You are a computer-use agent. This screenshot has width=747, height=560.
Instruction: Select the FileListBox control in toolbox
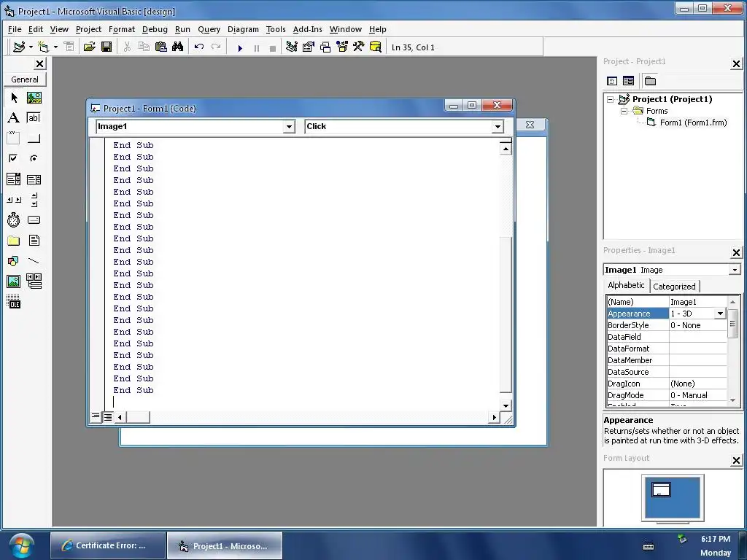(34, 241)
